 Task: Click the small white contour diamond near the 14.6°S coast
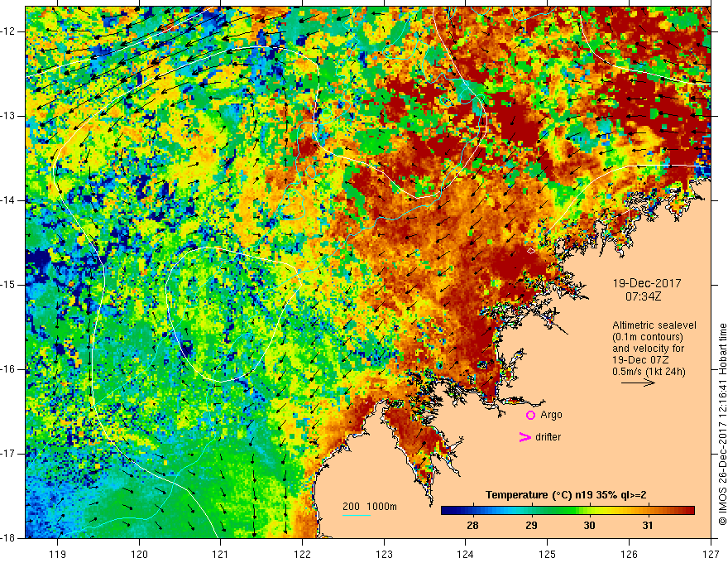coord(530,251)
